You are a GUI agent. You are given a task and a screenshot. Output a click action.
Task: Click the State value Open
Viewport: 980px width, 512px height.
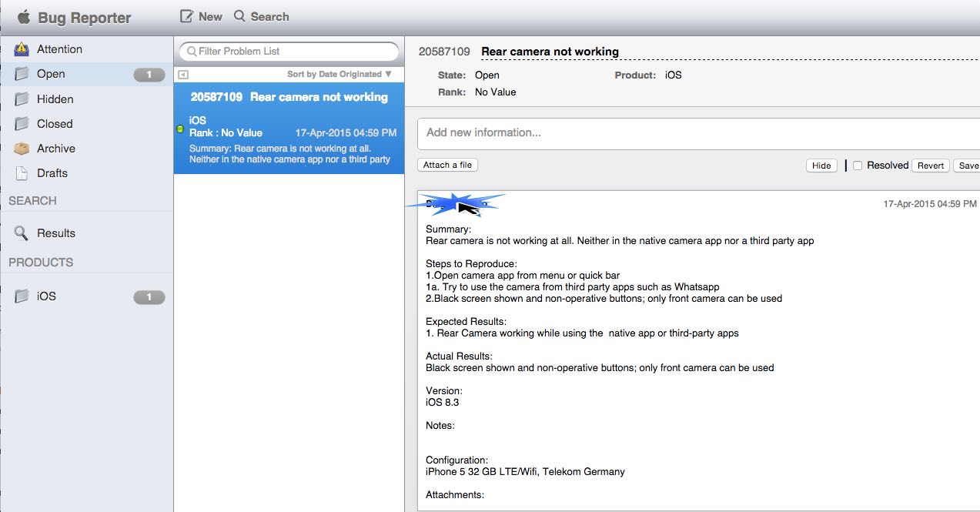(487, 75)
